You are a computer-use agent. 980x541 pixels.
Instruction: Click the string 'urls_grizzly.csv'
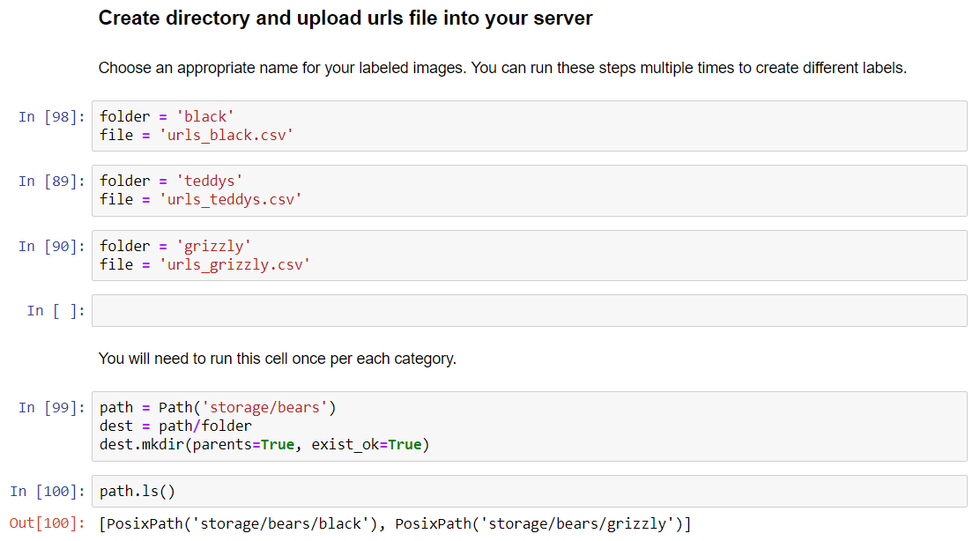(235, 264)
